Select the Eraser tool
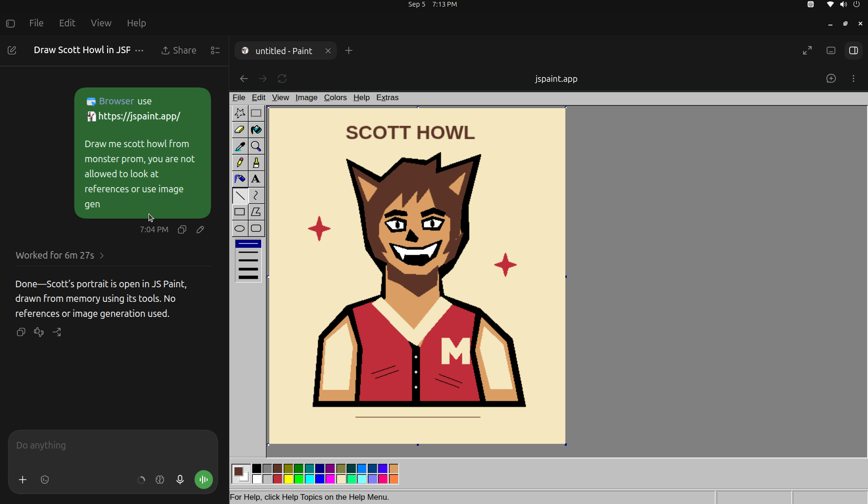 (x=240, y=130)
